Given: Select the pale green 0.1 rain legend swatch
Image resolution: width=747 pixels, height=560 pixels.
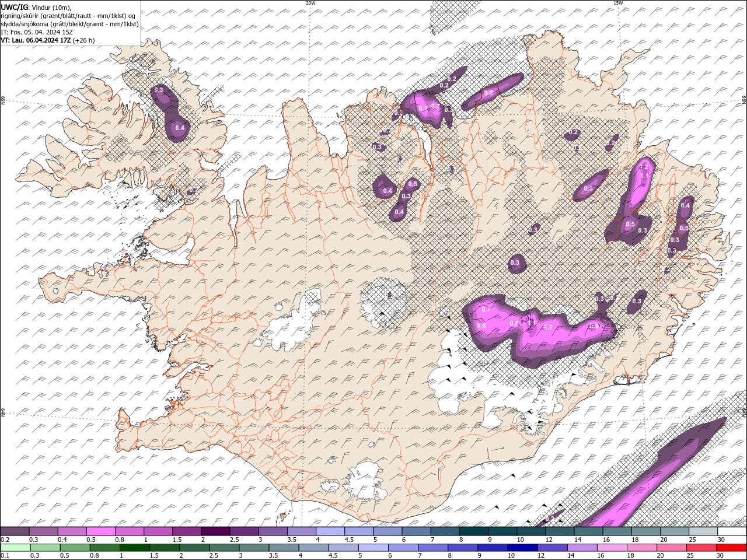Looking at the screenshot, I should coord(15,548).
